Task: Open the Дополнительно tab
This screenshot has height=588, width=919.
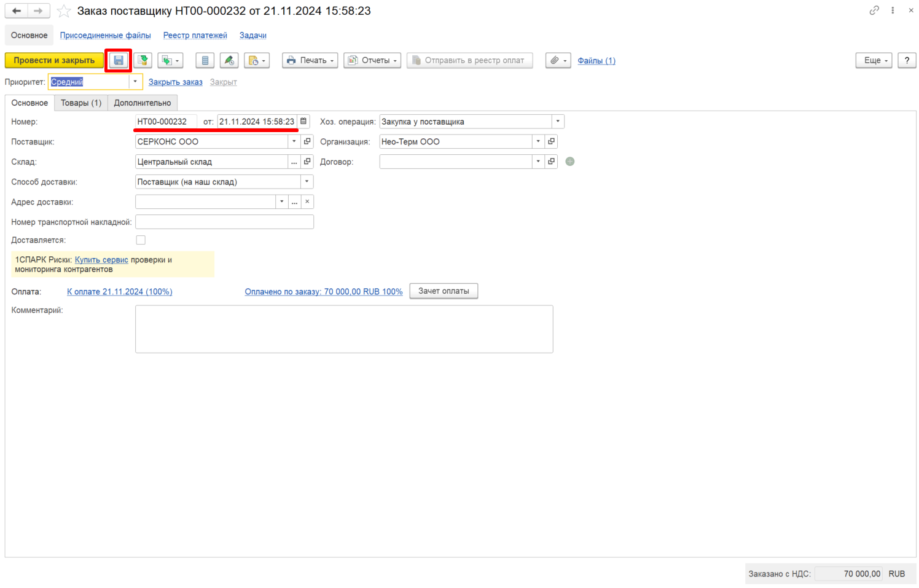Action: [x=143, y=103]
